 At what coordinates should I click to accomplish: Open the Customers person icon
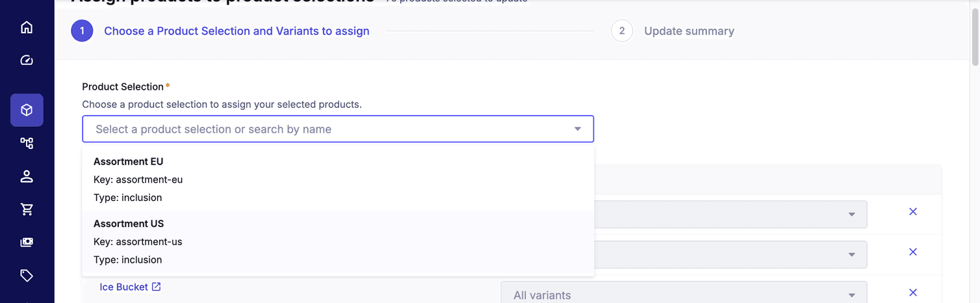click(x=27, y=176)
